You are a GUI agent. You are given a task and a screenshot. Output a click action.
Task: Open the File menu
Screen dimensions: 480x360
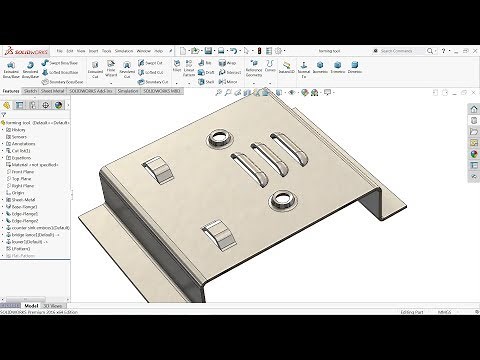tap(59, 51)
